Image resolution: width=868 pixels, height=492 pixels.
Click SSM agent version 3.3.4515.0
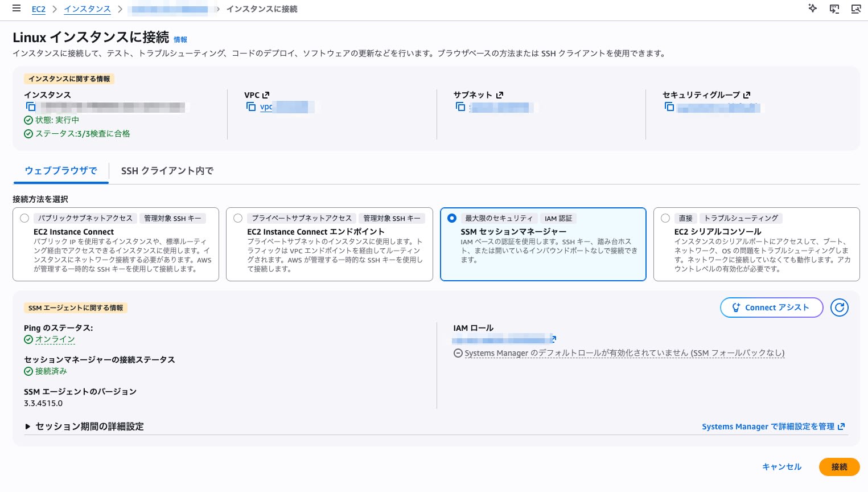(x=43, y=403)
